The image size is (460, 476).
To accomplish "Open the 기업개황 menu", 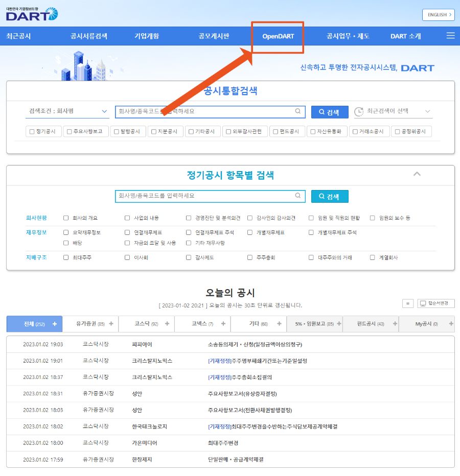I will [x=147, y=36].
